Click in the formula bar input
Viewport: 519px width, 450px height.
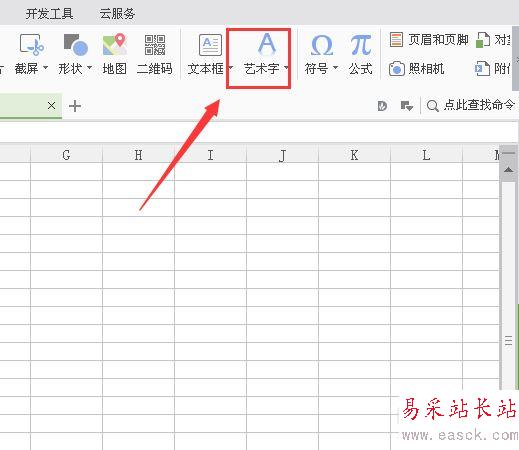click(258, 132)
